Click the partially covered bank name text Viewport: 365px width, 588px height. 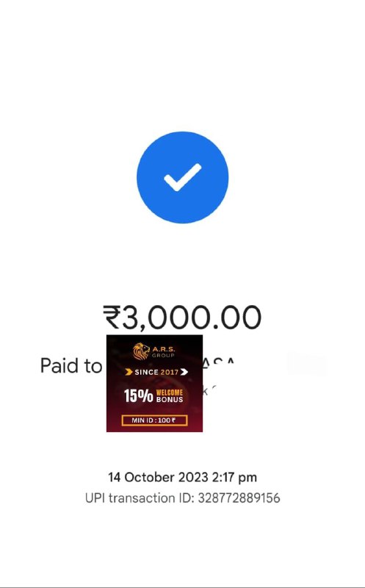coord(210,390)
